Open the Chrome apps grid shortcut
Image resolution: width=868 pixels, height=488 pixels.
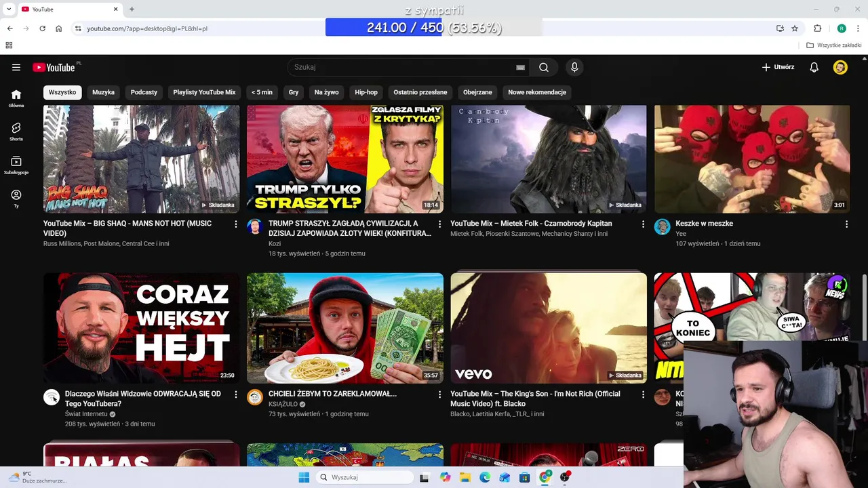point(9,45)
